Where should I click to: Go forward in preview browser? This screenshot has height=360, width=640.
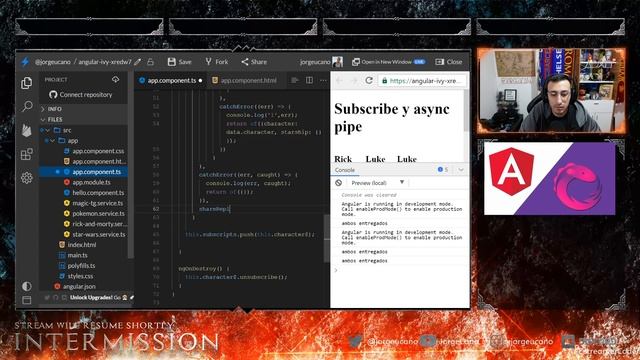354,80
